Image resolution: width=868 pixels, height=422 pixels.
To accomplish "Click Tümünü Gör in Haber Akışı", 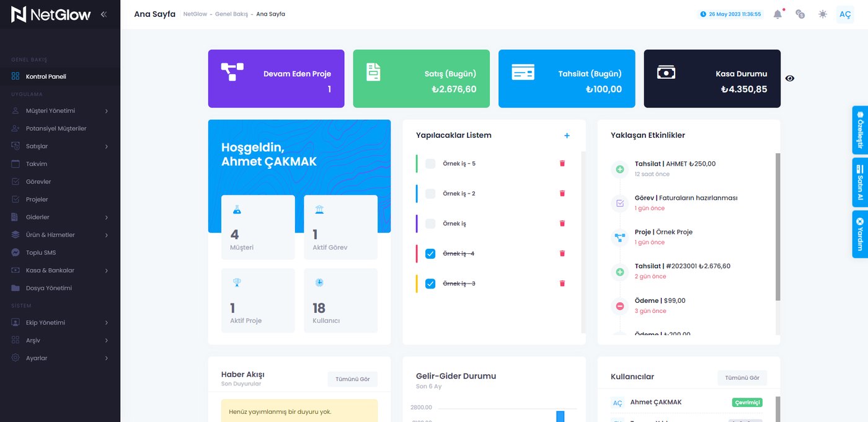I will (x=352, y=379).
